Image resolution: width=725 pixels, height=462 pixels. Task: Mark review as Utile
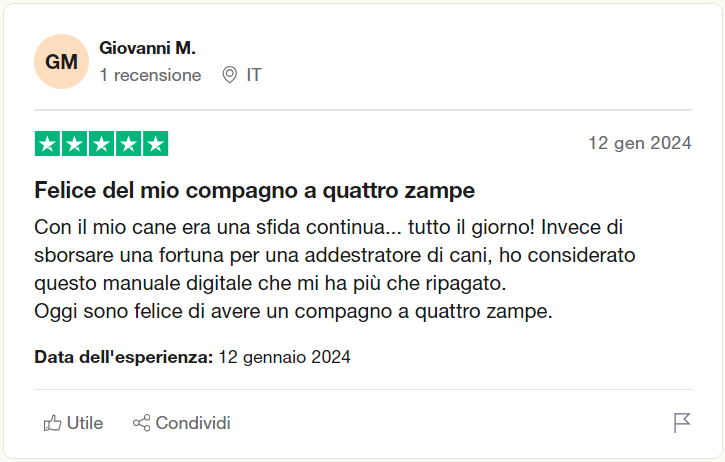tap(73, 423)
